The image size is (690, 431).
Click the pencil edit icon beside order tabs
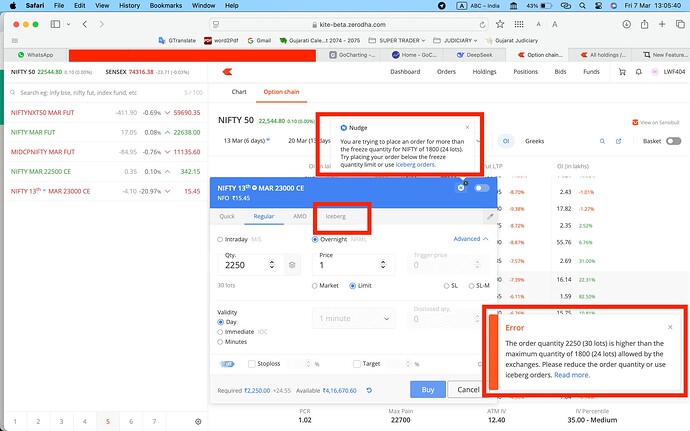coord(490,216)
